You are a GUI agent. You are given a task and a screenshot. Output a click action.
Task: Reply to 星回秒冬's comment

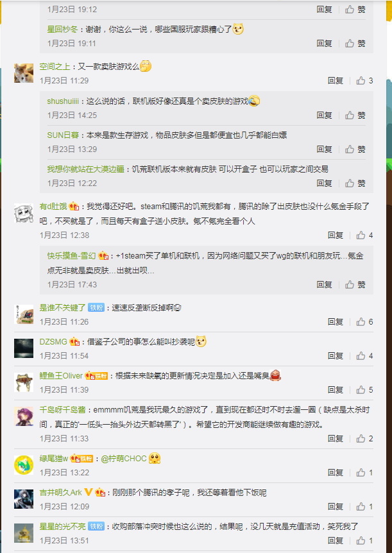click(x=324, y=44)
